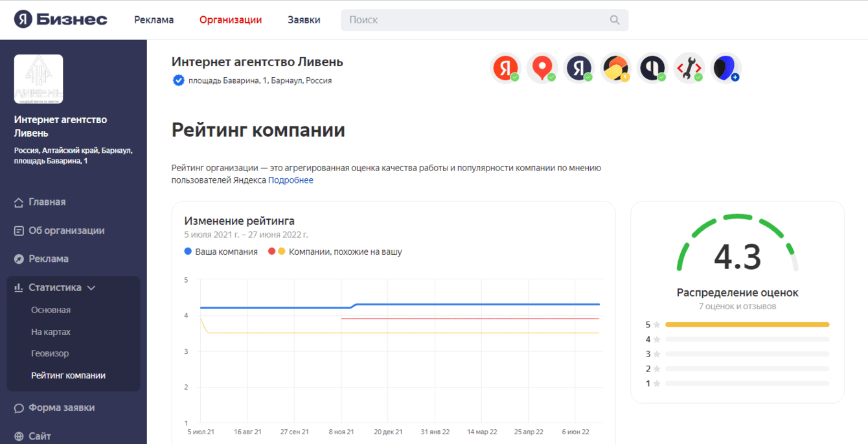Select the Основная statistics subsection
This screenshot has width=868, height=444.
tap(51, 310)
